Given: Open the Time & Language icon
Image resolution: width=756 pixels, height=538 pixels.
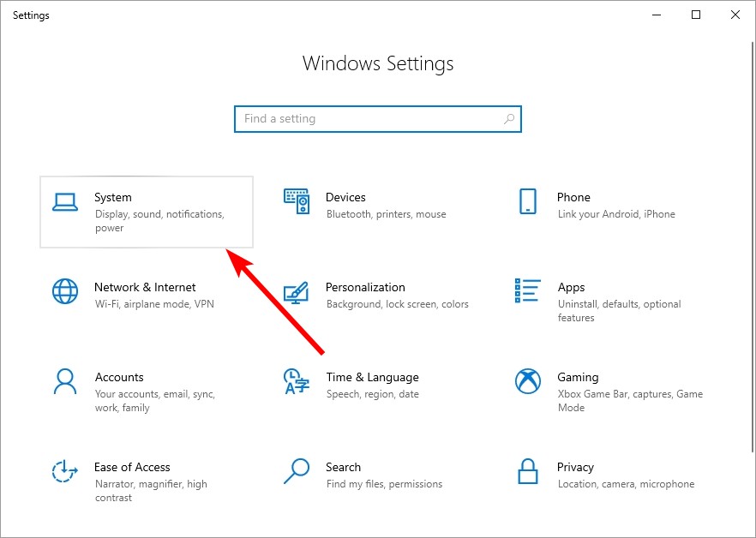Looking at the screenshot, I should click(296, 381).
